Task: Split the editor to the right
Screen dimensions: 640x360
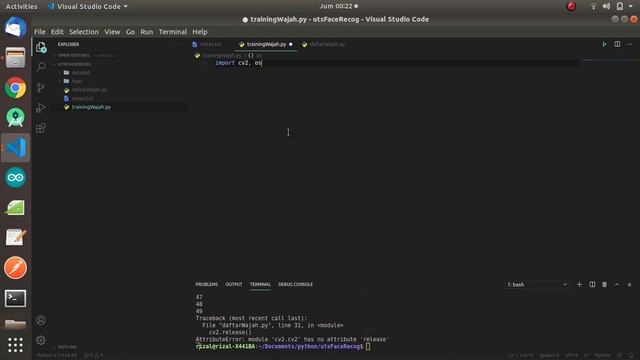Action: coord(617,44)
